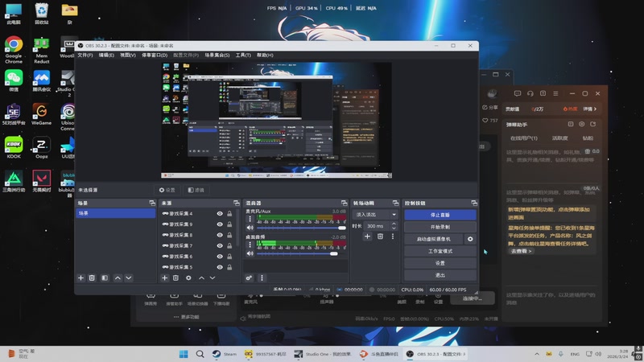Open the mixer three-dot menu at panel bottom
The width and height of the screenshot is (644, 362).
pyautogui.click(x=262, y=278)
